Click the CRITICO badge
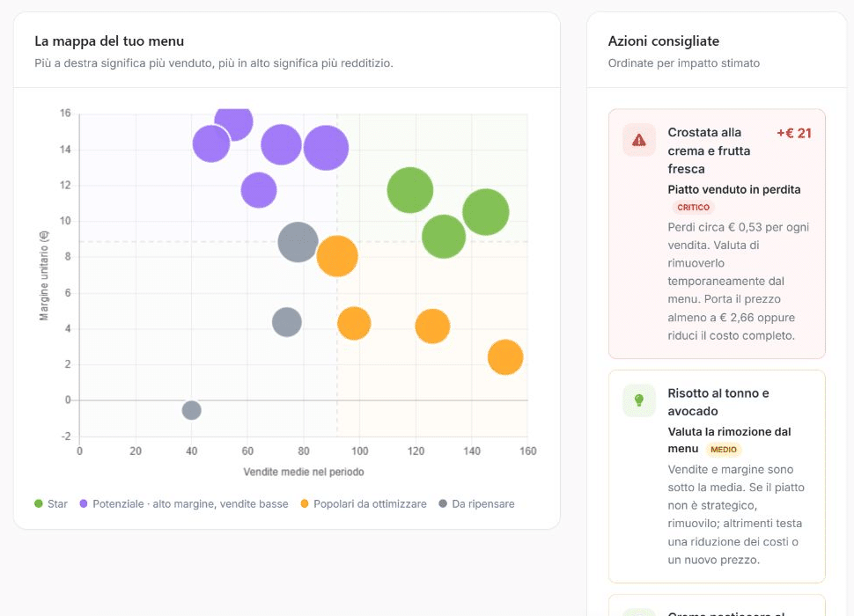 (x=693, y=208)
